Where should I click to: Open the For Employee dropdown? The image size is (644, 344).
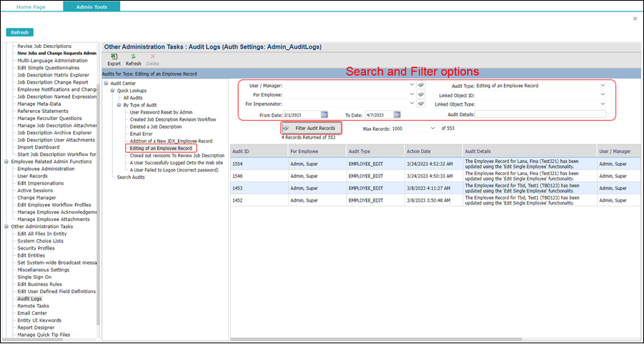412,94
